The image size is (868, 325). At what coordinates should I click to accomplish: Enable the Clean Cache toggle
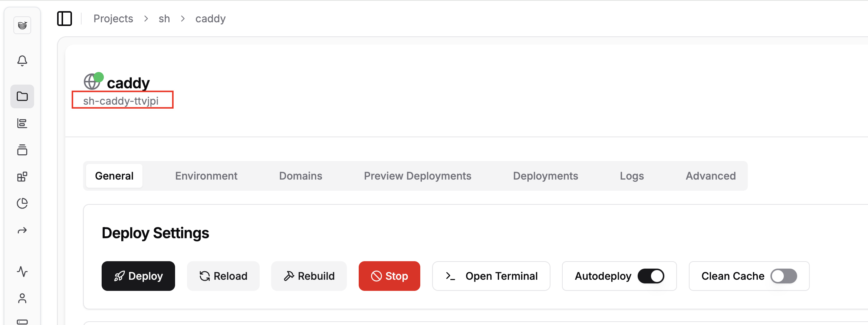(x=784, y=276)
